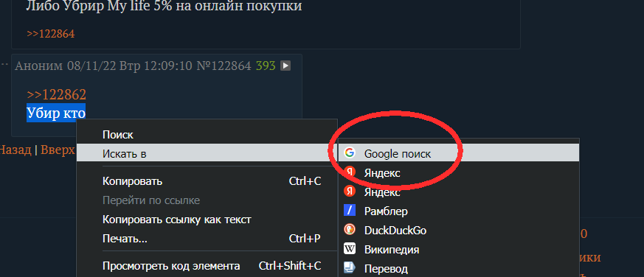Click the Wikipedia W icon
Viewport: 644px width, 277px height.
pyautogui.click(x=350, y=249)
